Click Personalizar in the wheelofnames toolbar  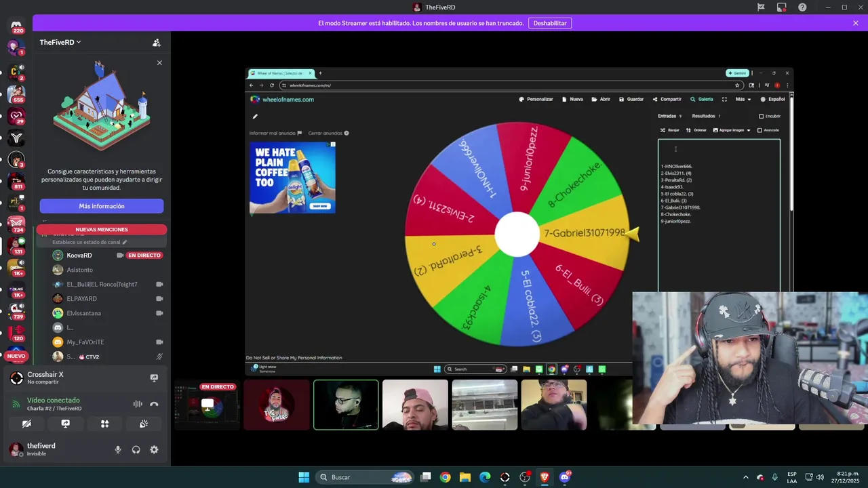click(536, 99)
